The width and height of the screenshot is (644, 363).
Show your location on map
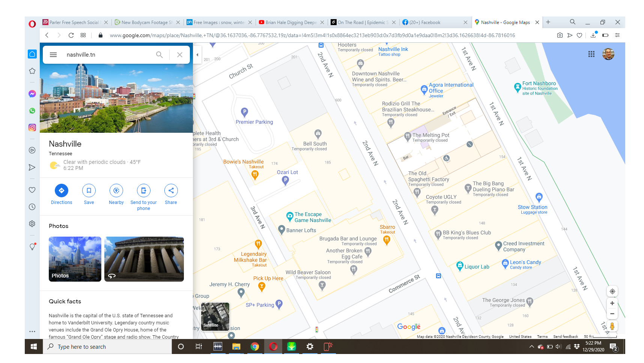(x=612, y=291)
